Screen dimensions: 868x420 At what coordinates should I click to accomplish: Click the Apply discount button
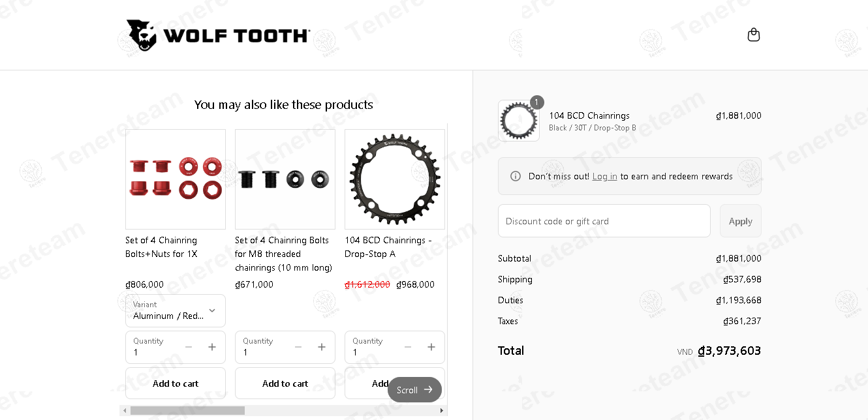pos(740,221)
